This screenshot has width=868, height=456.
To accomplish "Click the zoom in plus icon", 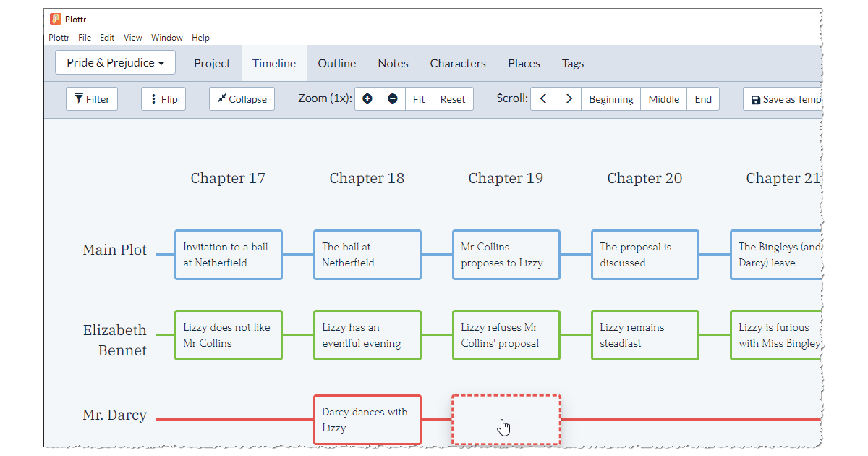I will click(367, 99).
